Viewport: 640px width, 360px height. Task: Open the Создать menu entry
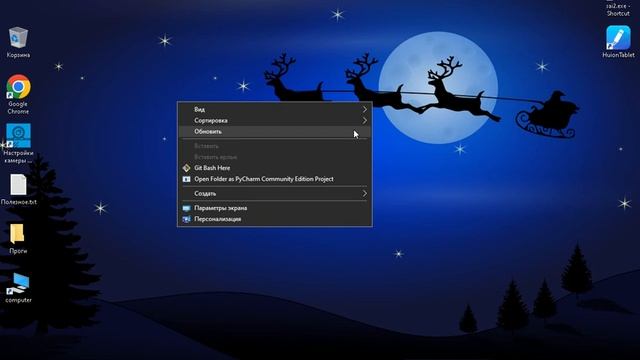tap(275, 193)
